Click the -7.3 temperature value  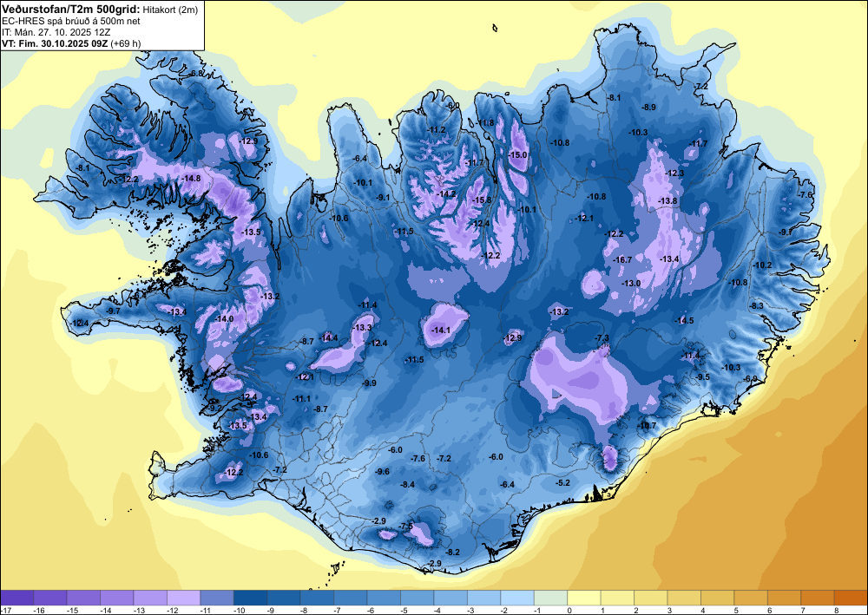click(602, 338)
